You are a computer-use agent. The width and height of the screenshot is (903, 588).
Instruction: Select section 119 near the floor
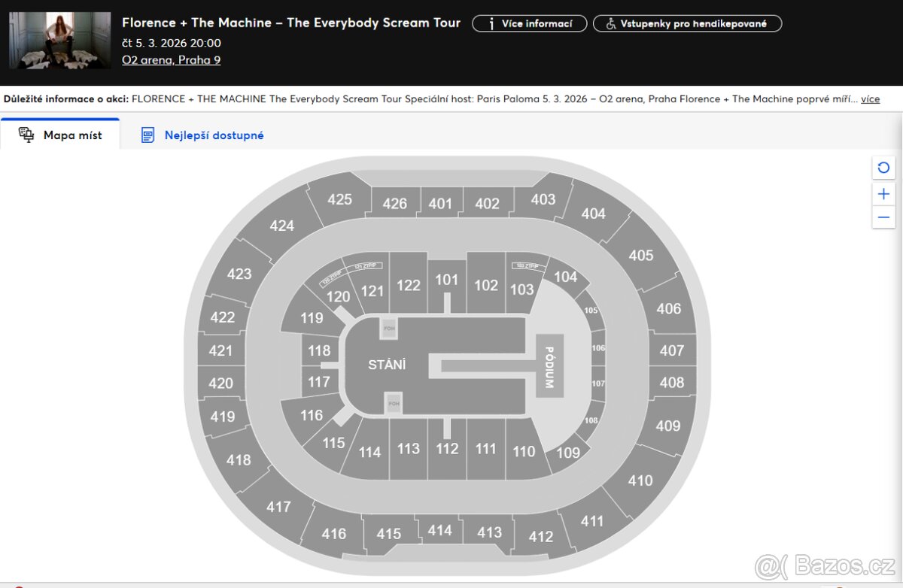(x=312, y=318)
